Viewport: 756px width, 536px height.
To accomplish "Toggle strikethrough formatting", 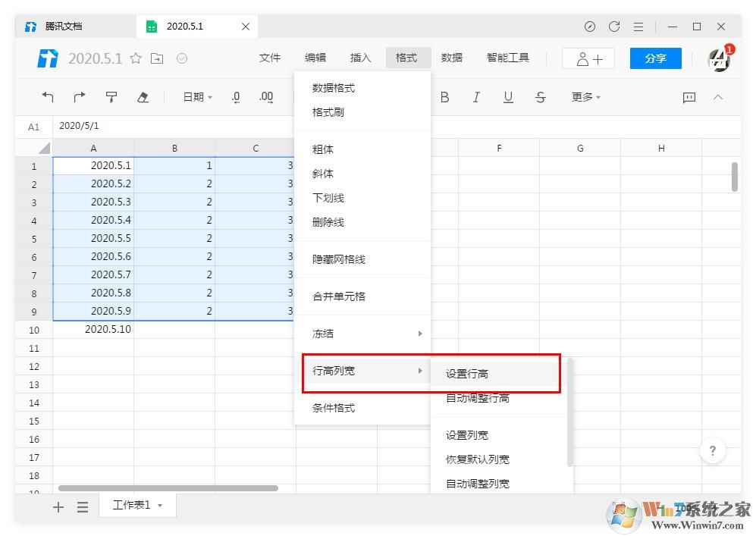I will tap(539, 97).
